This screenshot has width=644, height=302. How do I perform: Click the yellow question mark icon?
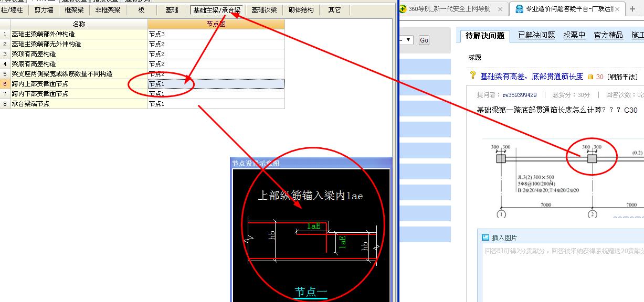click(473, 75)
